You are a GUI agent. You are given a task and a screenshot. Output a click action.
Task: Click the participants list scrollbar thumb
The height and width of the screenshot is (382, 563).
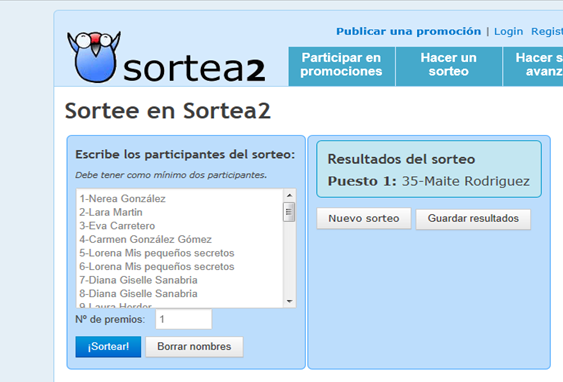pyautogui.click(x=289, y=212)
